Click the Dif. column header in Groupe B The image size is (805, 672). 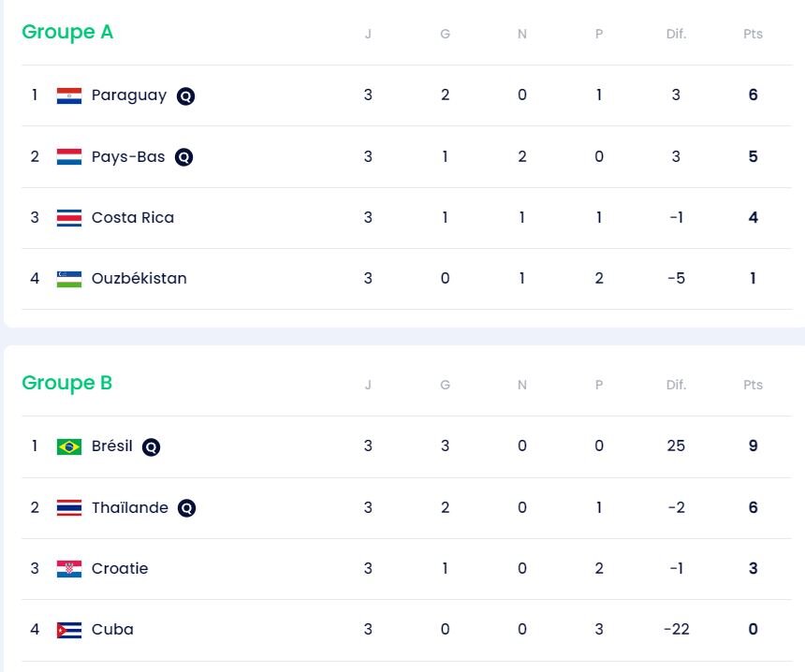click(x=676, y=386)
